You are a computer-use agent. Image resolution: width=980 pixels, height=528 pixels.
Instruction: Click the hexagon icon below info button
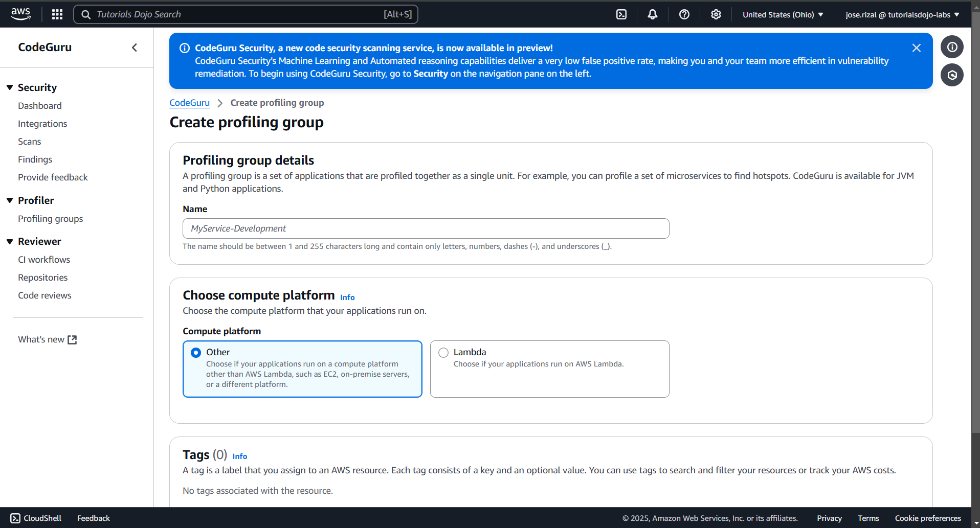coord(952,75)
